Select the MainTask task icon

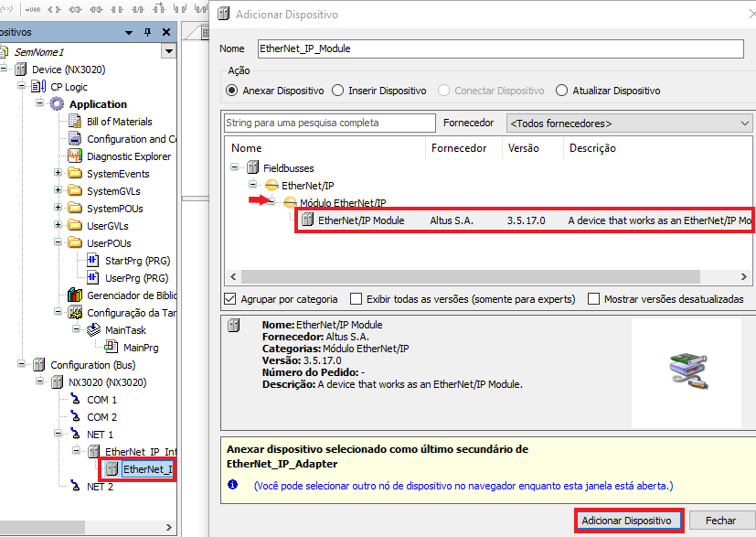pos(92,330)
